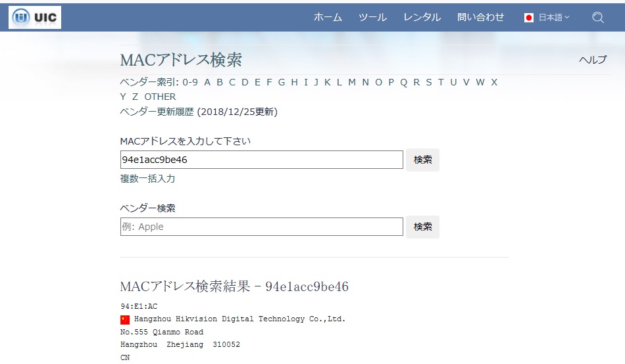The height and width of the screenshot is (364, 625).
Task: Open vendor index letter O
Action: [379, 82]
